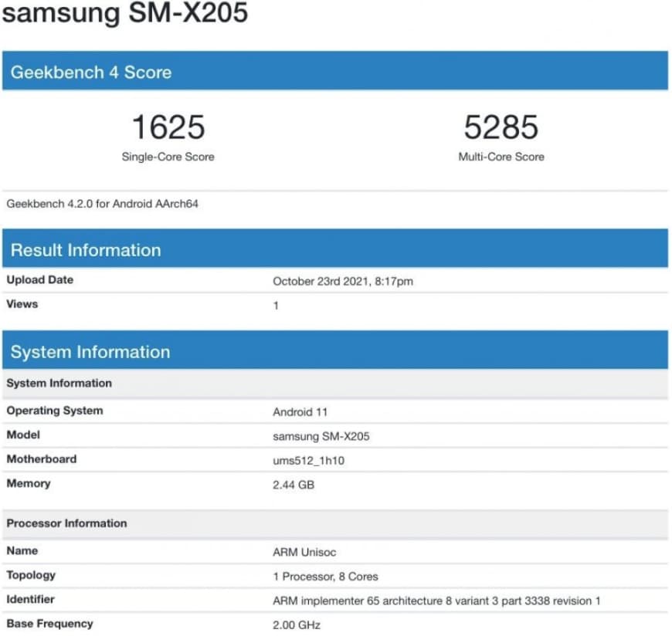The image size is (672, 636).
Task: Click the Views row label
Action: tap(22, 304)
